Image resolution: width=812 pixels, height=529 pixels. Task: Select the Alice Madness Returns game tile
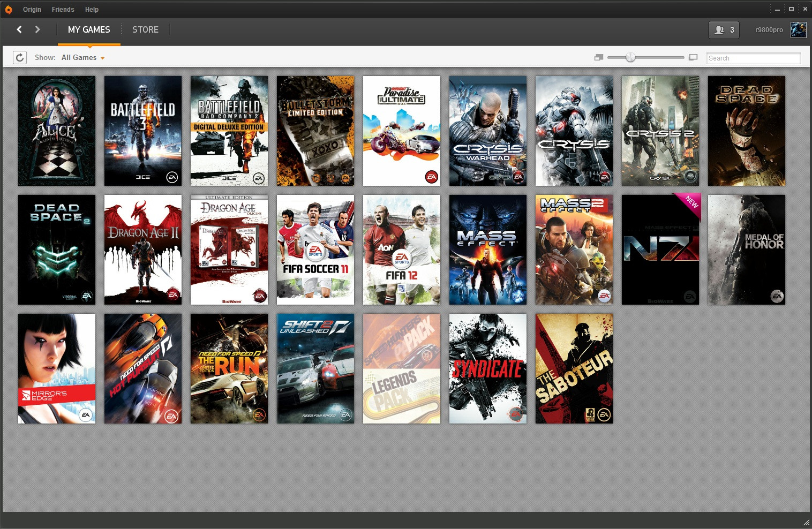point(57,131)
